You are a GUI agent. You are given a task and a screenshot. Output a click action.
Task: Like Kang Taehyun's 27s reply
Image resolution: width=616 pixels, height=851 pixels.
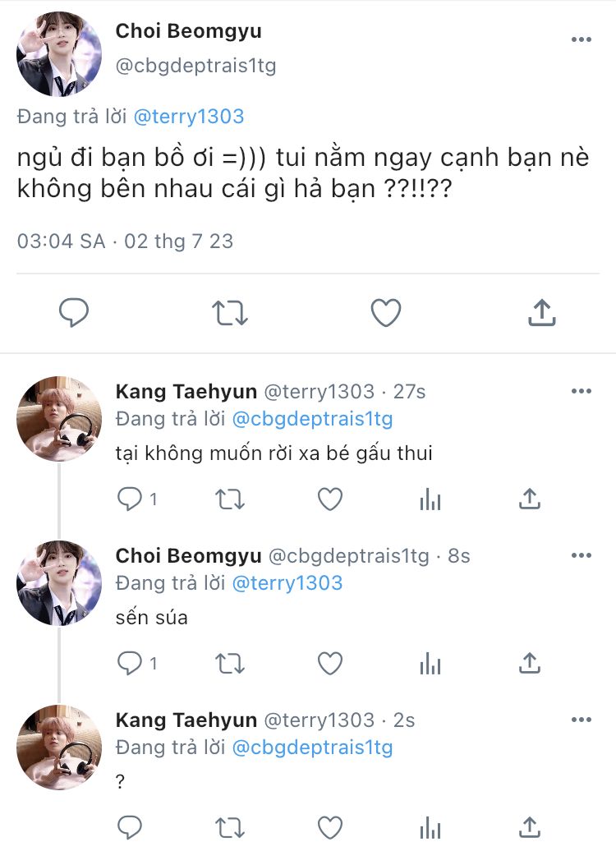click(329, 499)
